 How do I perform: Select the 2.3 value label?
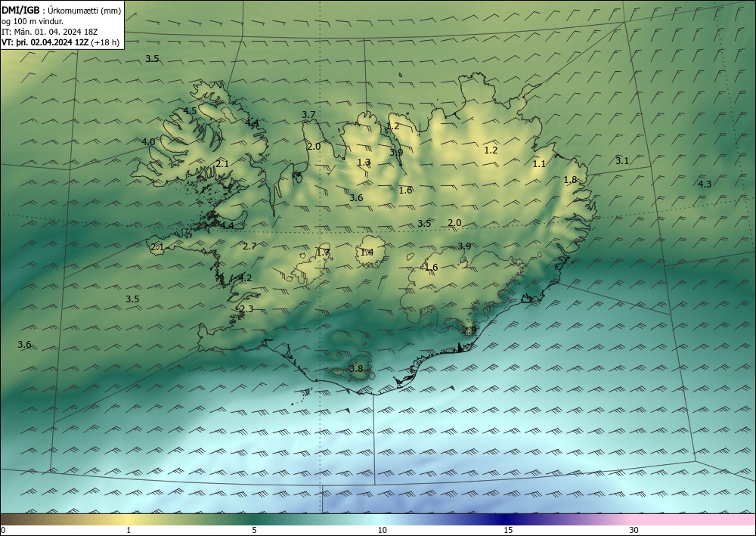coord(246,309)
